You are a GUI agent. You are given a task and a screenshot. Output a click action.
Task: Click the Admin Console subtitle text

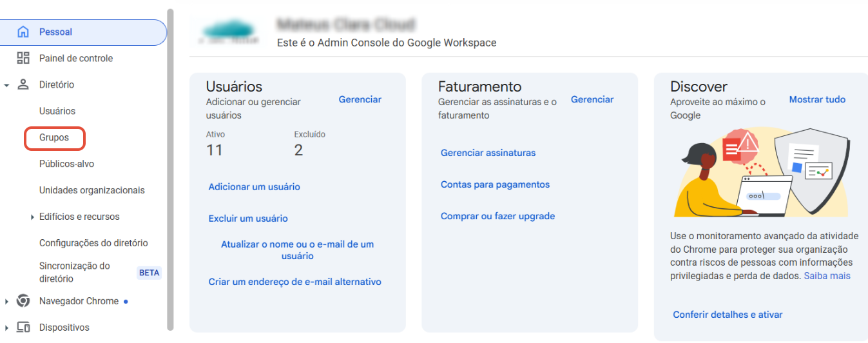coord(387,43)
